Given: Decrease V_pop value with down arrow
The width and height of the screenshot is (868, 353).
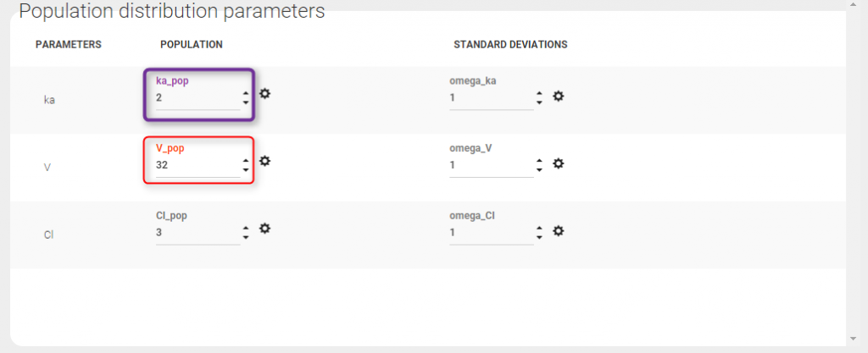Looking at the screenshot, I should point(246,170).
